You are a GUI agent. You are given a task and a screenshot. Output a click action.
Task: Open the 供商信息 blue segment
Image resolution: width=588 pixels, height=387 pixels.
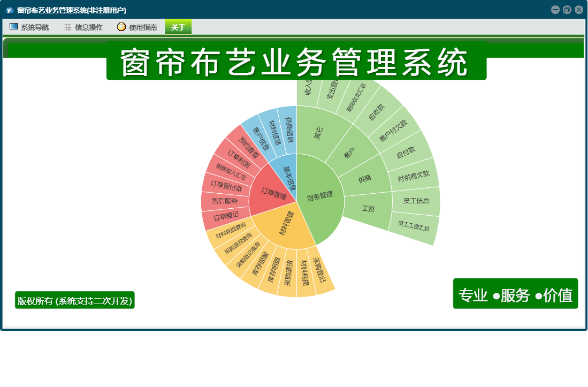click(x=289, y=130)
